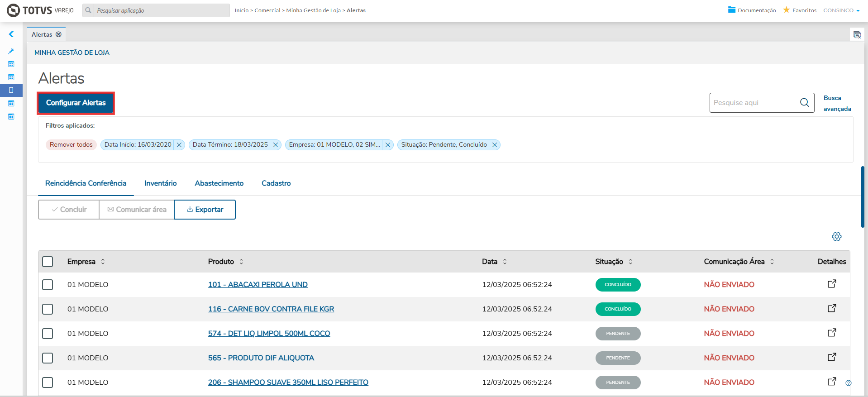Click the help question mark icon at bottom right
This screenshot has width=868, height=397.
coord(849,383)
